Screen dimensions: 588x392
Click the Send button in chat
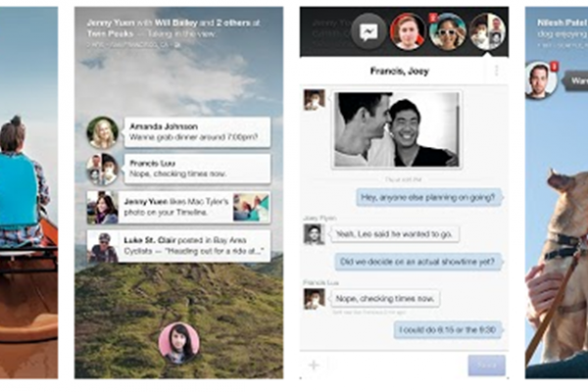[x=486, y=365]
